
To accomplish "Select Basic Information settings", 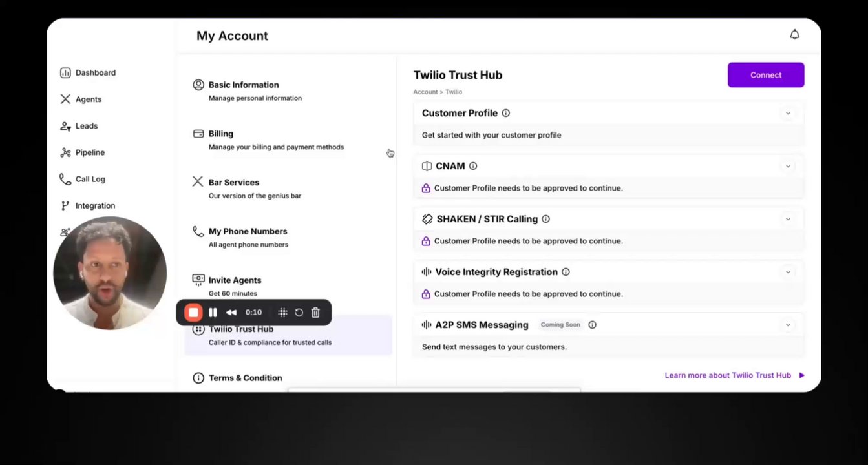I will (x=288, y=91).
